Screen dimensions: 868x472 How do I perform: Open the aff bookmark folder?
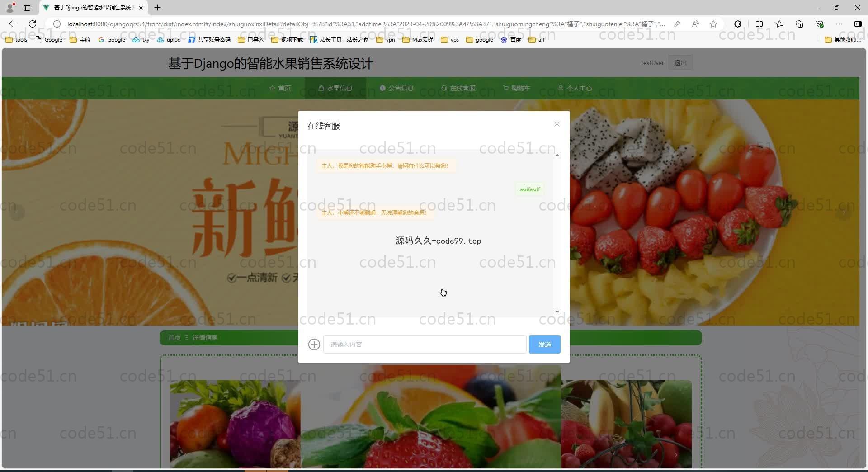[537, 40]
